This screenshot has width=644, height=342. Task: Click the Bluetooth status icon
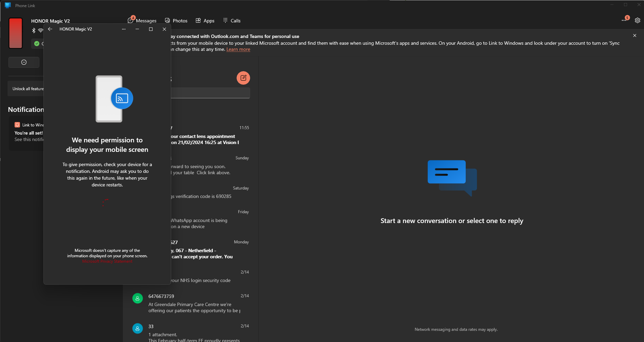point(34,31)
